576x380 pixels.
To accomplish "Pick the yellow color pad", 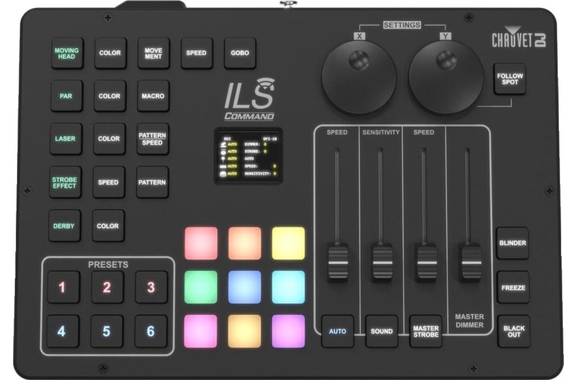I will click(288, 243).
